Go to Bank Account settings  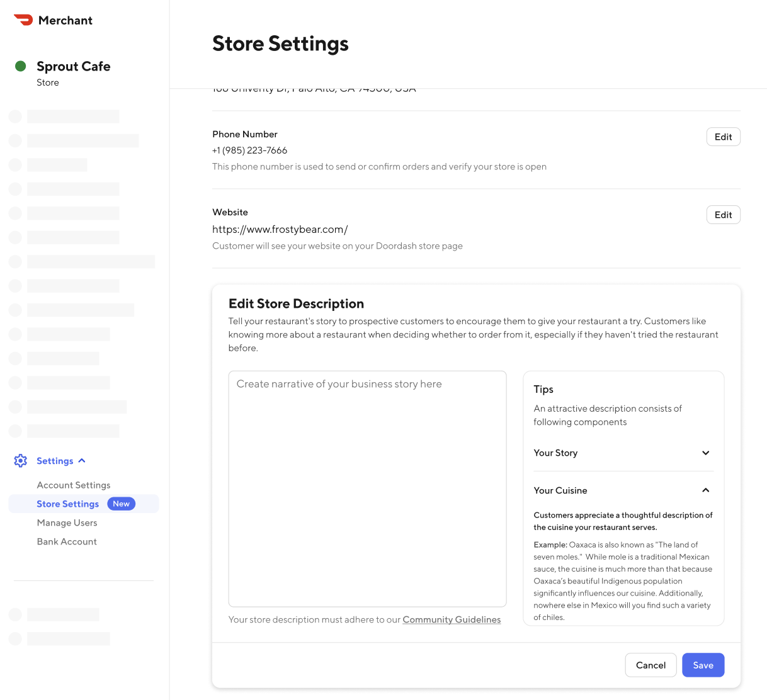pos(67,541)
